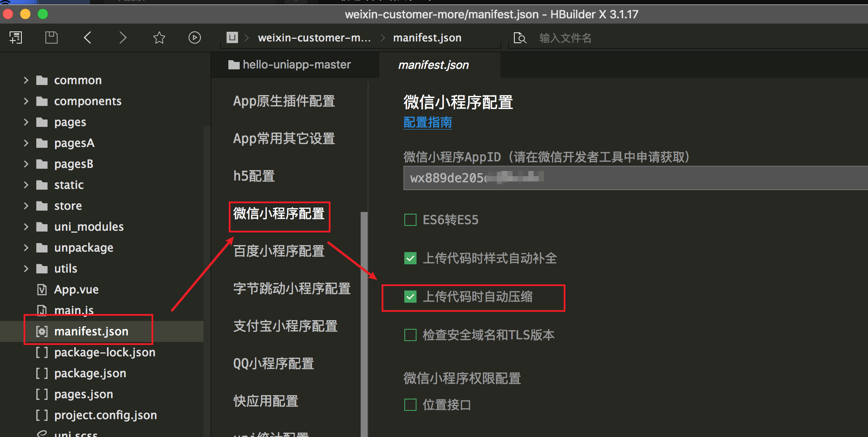This screenshot has width=868, height=437.
Task: Select 微信小程序配置 section
Action: (x=279, y=214)
